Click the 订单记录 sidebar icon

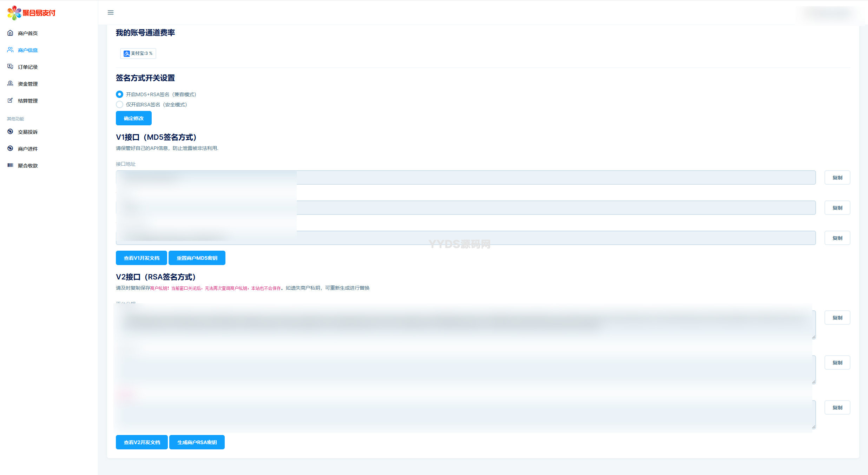10,67
